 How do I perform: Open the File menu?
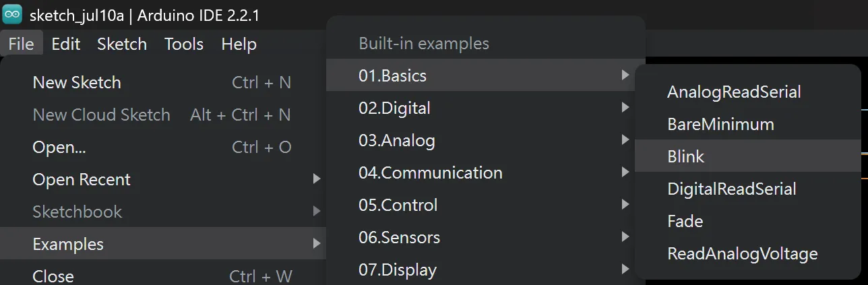tap(22, 44)
